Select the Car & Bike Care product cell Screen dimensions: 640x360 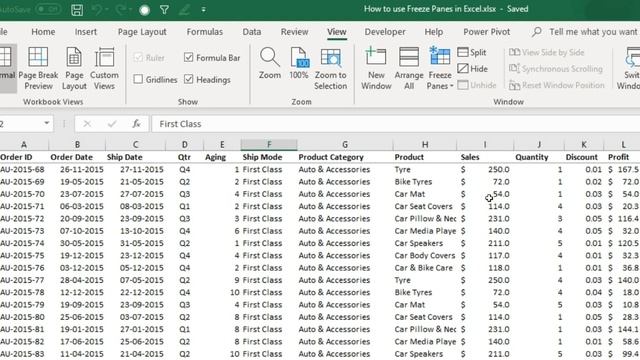pyautogui.click(x=425, y=268)
